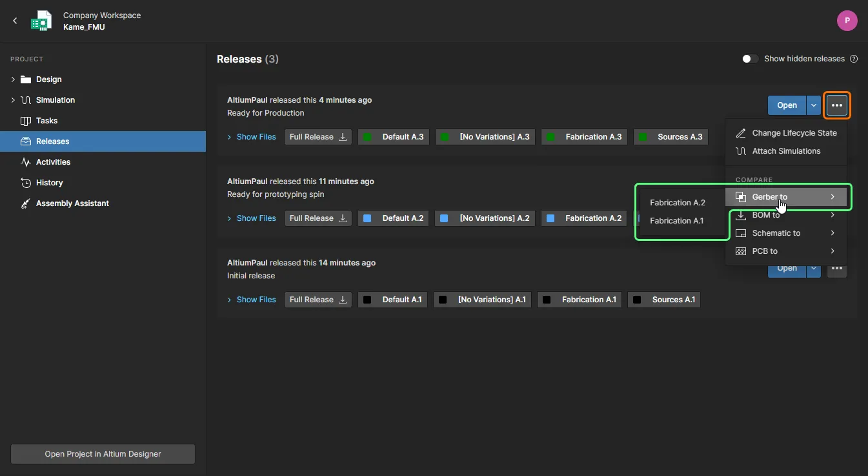868x476 pixels.
Task: Select History in the project sidebar
Action: coord(103,183)
